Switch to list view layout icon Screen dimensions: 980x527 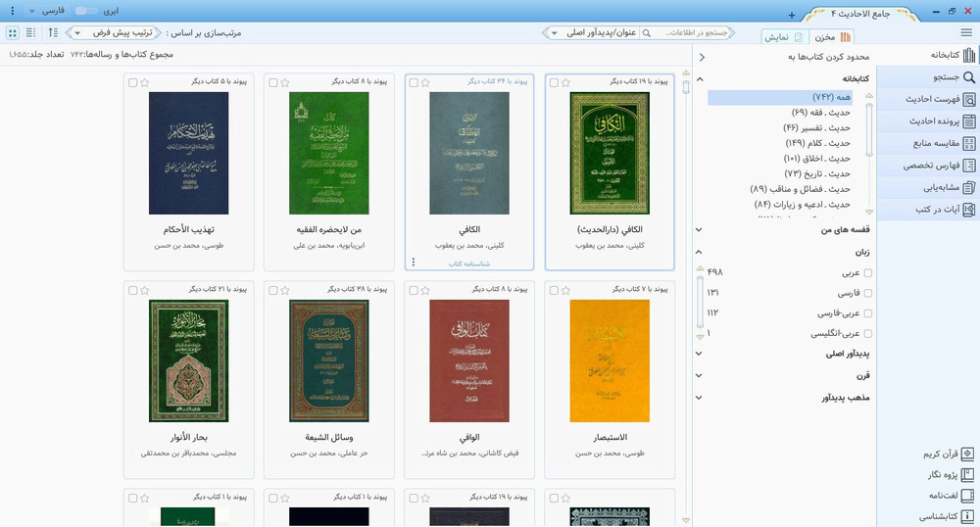[x=30, y=33]
